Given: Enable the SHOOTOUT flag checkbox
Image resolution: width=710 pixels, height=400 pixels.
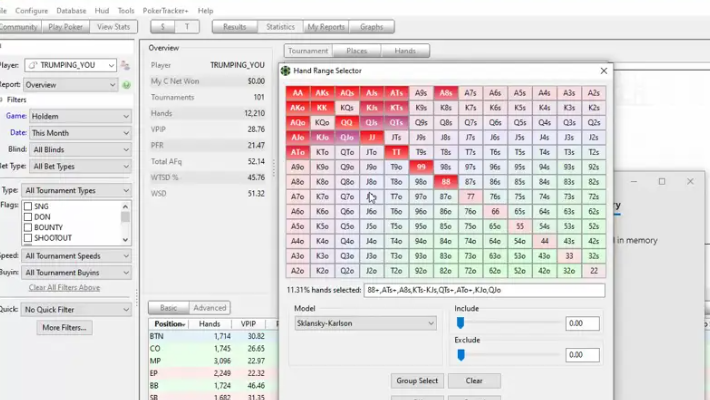Looking at the screenshot, I should (x=28, y=238).
